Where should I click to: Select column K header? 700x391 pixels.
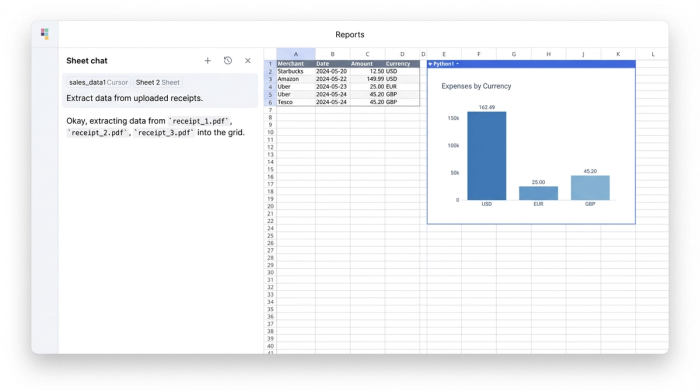pyautogui.click(x=618, y=54)
